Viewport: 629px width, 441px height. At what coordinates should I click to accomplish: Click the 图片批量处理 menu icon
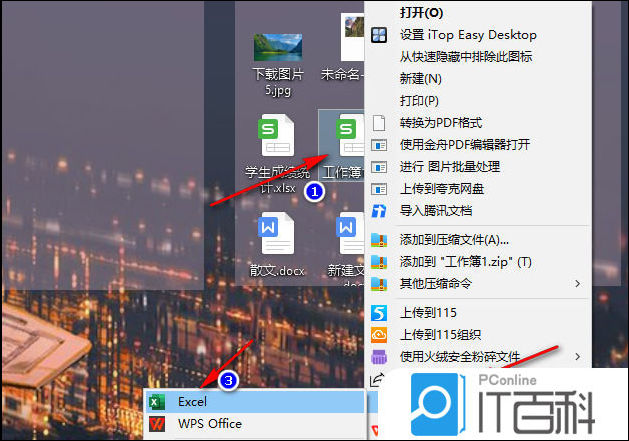click(x=379, y=167)
